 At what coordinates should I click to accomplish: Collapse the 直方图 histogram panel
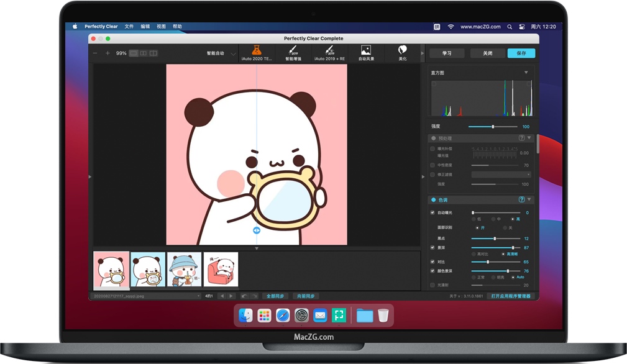pos(526,73)
